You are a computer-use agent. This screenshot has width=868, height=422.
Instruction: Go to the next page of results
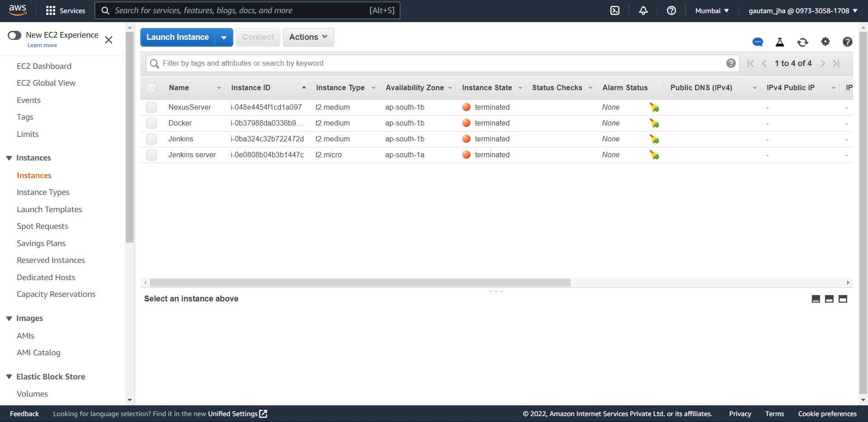(823, 63)
